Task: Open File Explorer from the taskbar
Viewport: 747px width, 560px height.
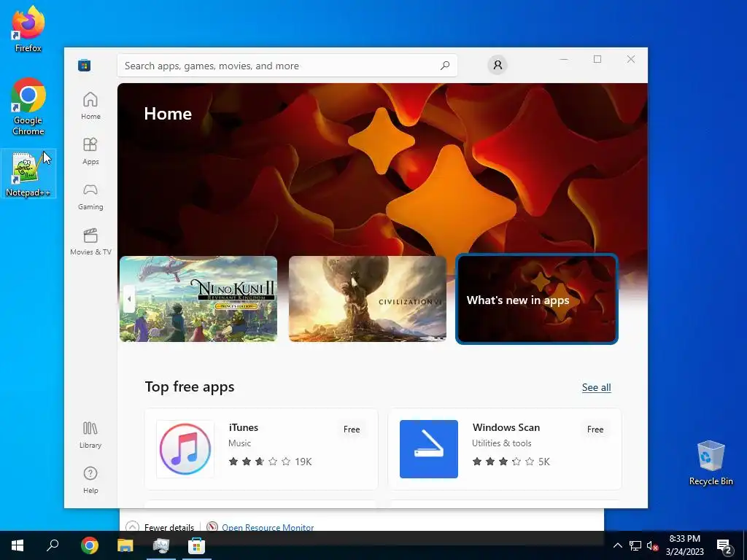Action: point(125,545)
